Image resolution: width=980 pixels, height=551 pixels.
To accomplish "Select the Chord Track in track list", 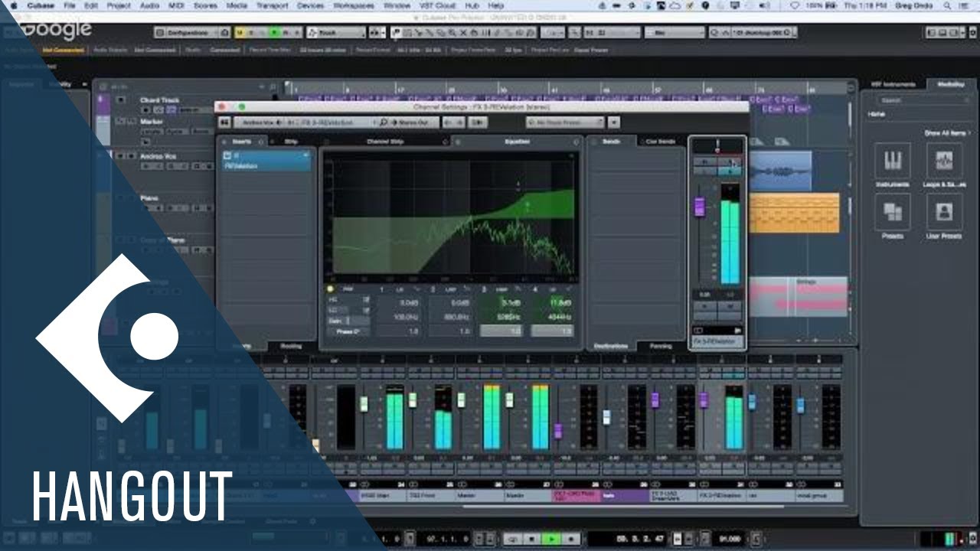I will 159,100.
